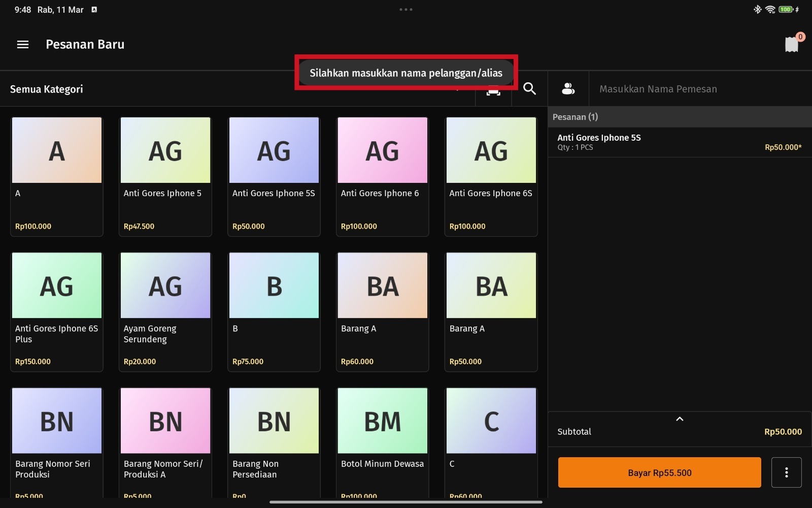Open the three-dot more options button
The image size is (812, 508).
coord(786,472)
